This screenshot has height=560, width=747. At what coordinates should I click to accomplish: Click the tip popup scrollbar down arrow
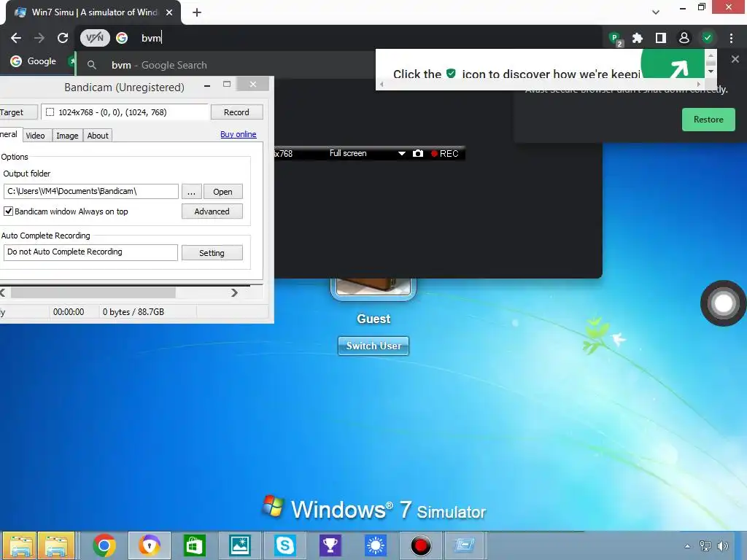point(711,71)
